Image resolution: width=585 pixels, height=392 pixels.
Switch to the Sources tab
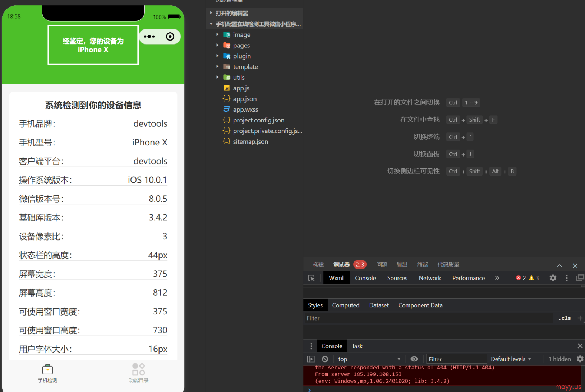[x=397, y=278]
